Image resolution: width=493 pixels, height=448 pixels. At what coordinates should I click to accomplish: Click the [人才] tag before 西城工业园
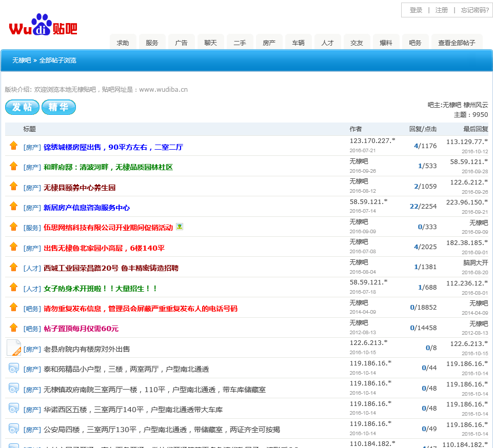[x=32, y=268]
